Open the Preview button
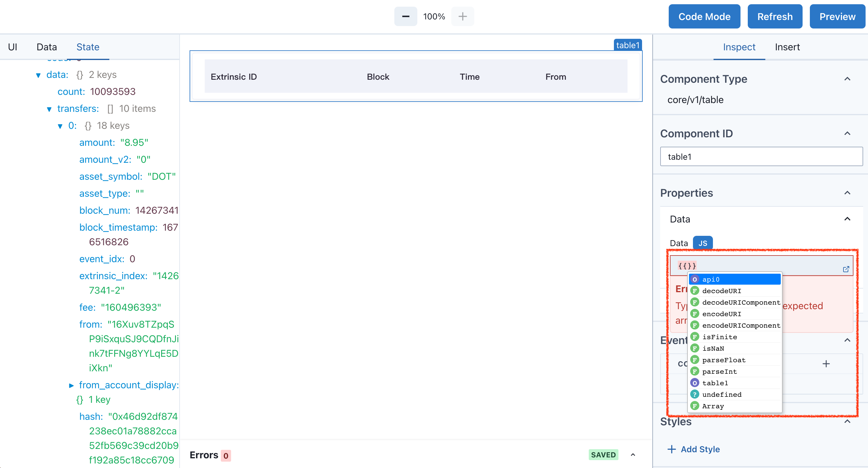 (x=837, y=17)
